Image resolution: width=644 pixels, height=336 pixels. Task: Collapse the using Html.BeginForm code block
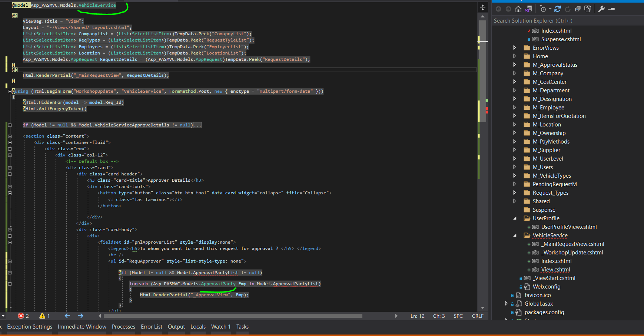coord(10,91)
